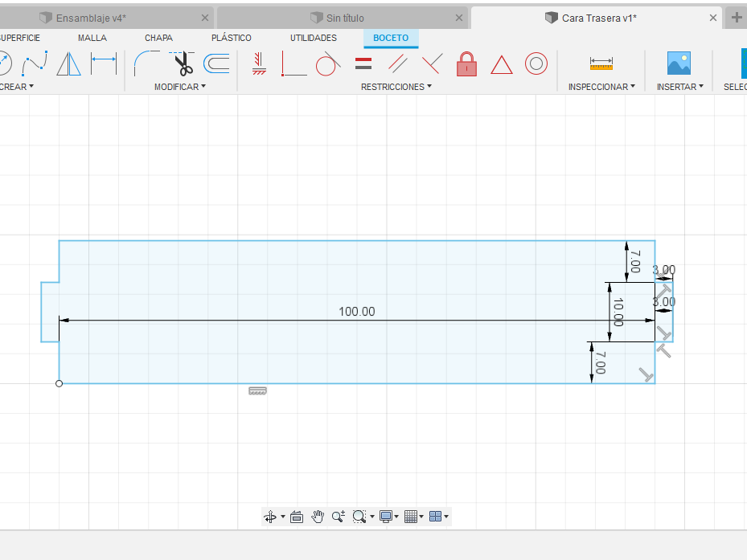
Task: Switch to the PLÁSTICO ribbon tab
Action: (232, 38)
